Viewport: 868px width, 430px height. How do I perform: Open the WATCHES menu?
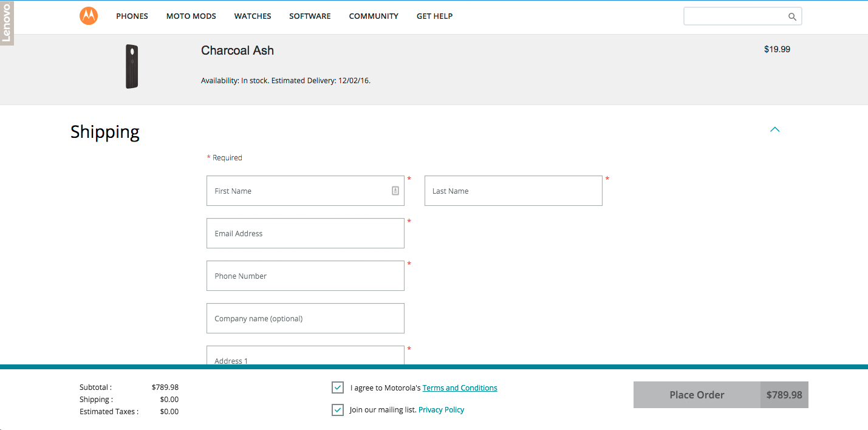(253, 16)
